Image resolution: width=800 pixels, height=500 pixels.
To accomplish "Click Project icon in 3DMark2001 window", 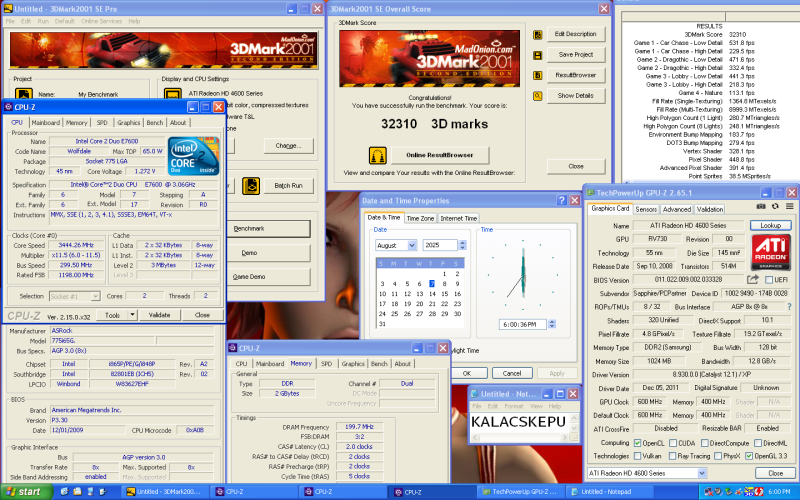I will (x=23, y=94).
